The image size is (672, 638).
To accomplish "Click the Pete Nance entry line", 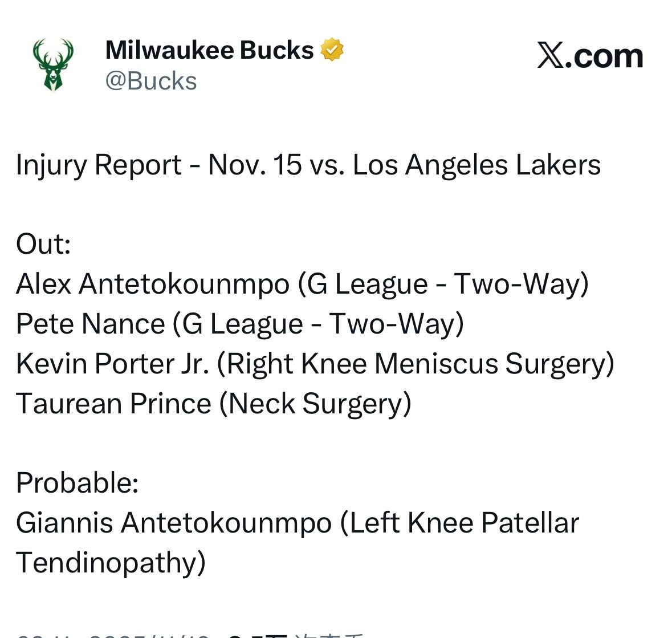I will pyautogui.click(x=239, y=324).
